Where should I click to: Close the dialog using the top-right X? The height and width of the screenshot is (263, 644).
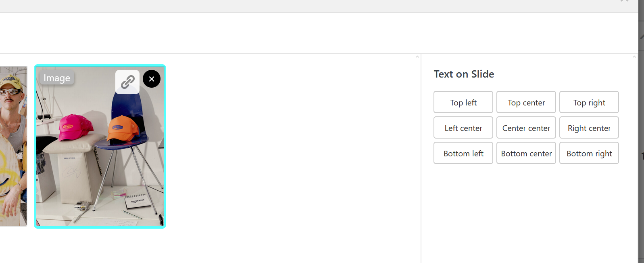[x=625, y=1]
